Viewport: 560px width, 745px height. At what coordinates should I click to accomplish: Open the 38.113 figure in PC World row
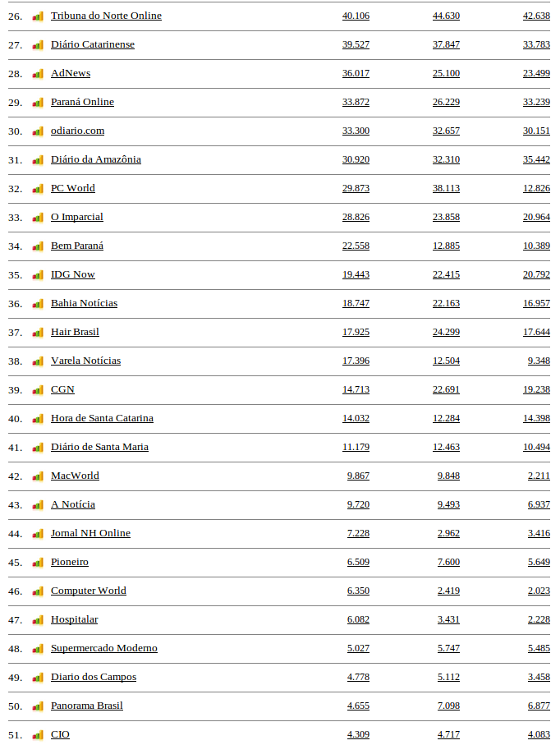click(x=446, y=188)
